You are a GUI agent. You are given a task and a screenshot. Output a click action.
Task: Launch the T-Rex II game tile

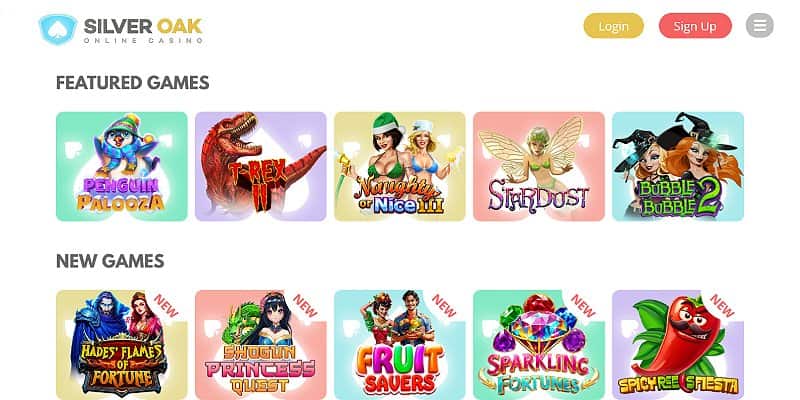click(x=261, y=166)
